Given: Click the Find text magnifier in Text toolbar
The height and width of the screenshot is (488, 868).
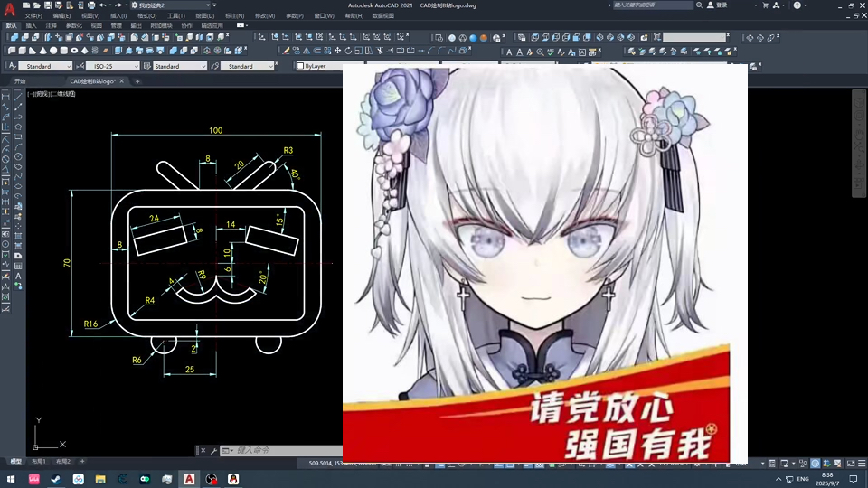Looking at the screenshot, I should pos(540,52).
